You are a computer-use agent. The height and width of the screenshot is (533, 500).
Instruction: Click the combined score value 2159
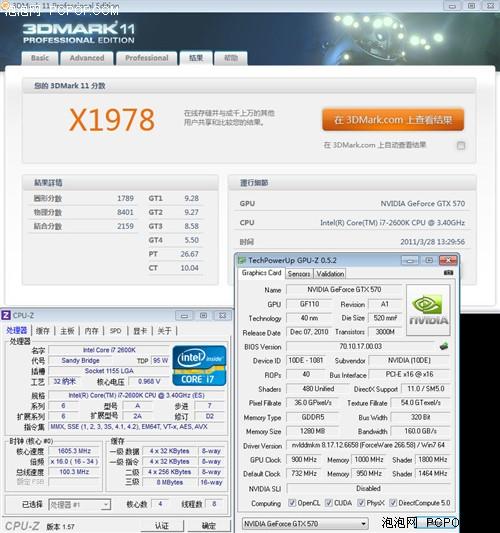click(x=125, y=226)
